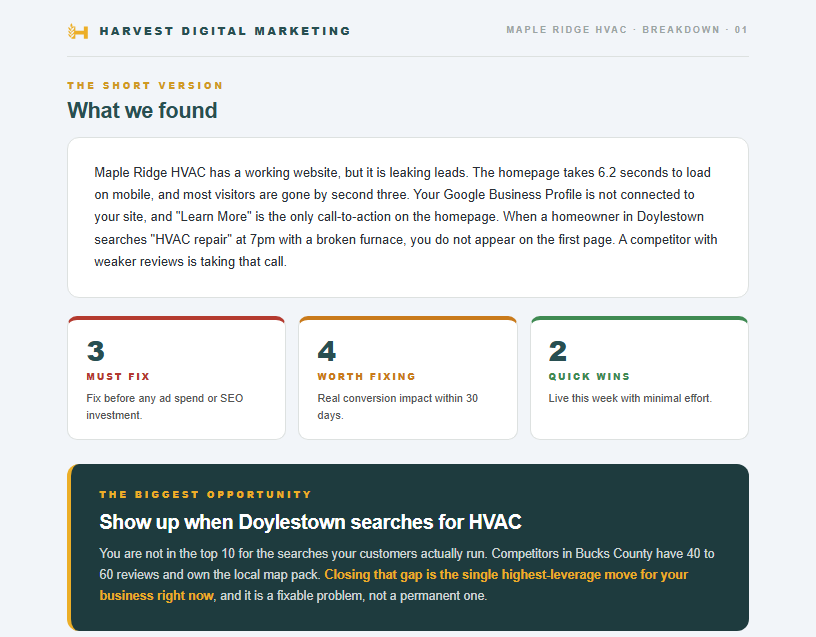Click 'Live this week with minimal effort' text
The image size is (816, 637).
pyautogui.click(x=630, y=398)
